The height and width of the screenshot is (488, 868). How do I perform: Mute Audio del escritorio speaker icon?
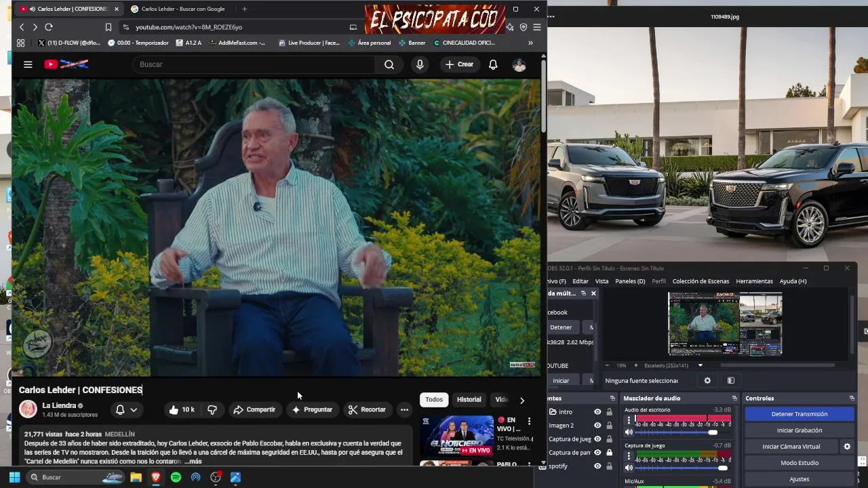[x=629, y=432]
